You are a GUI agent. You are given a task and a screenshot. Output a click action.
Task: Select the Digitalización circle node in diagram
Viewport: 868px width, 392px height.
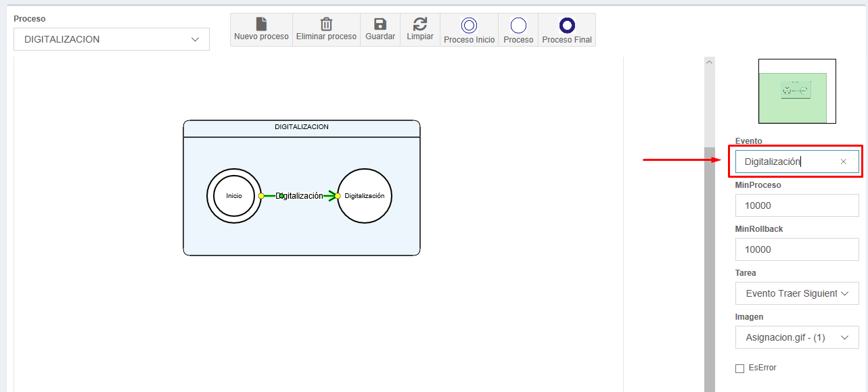[365, 195]
